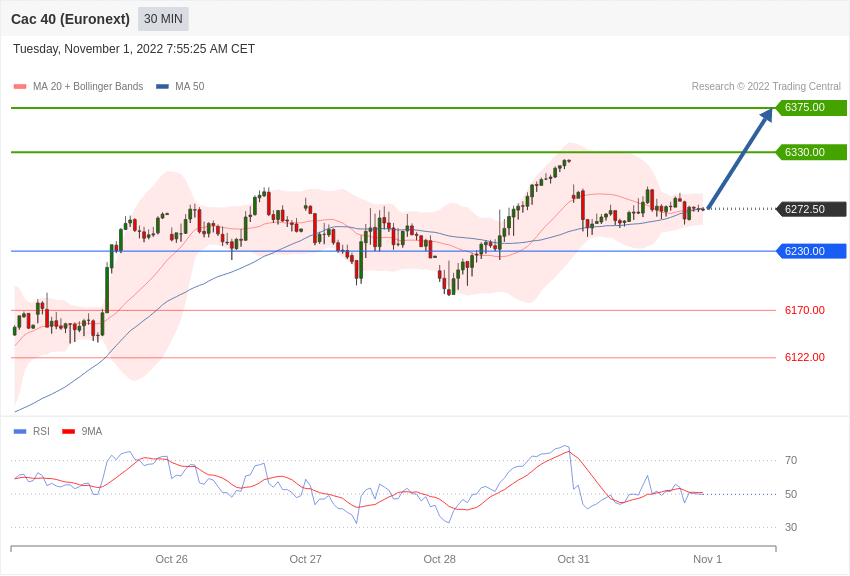Click the MA 50 blue legend swatch
Viewport: 850px width, 576px height.
[162, 87]
